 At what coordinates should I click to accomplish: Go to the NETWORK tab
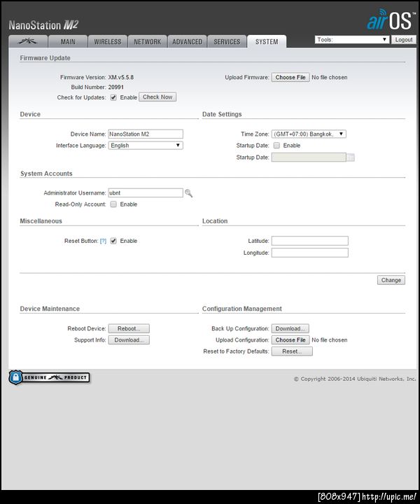point(148,41)
